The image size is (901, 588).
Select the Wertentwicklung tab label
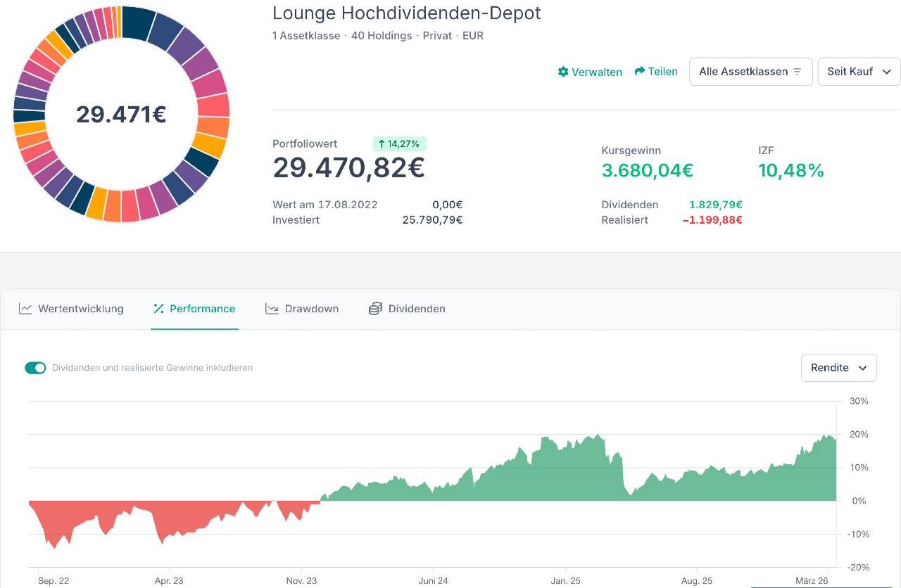pyautogui.click(x=80, y=309)
